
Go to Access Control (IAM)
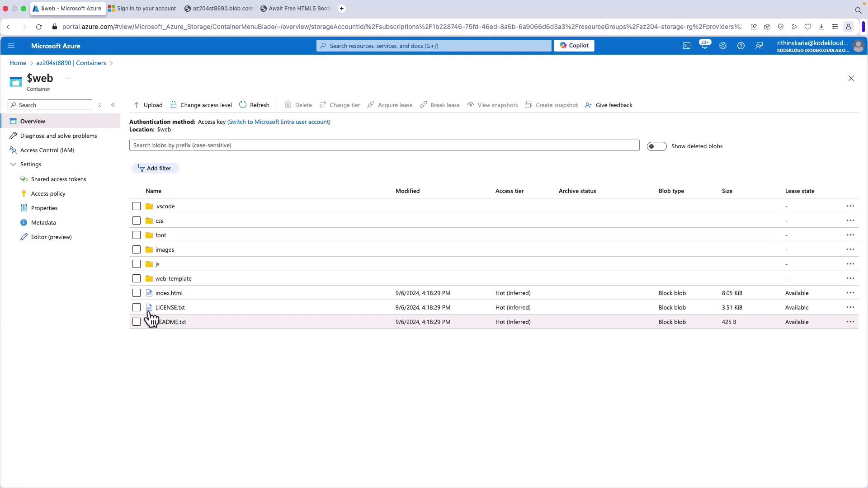[47, 150]
